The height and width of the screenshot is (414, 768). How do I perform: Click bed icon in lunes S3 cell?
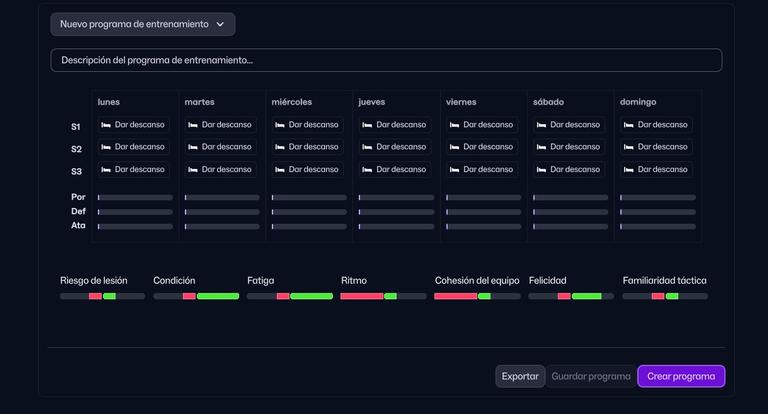pos(106,170)
